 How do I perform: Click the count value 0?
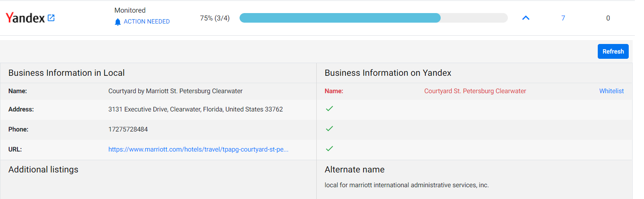tap(608, 18)
